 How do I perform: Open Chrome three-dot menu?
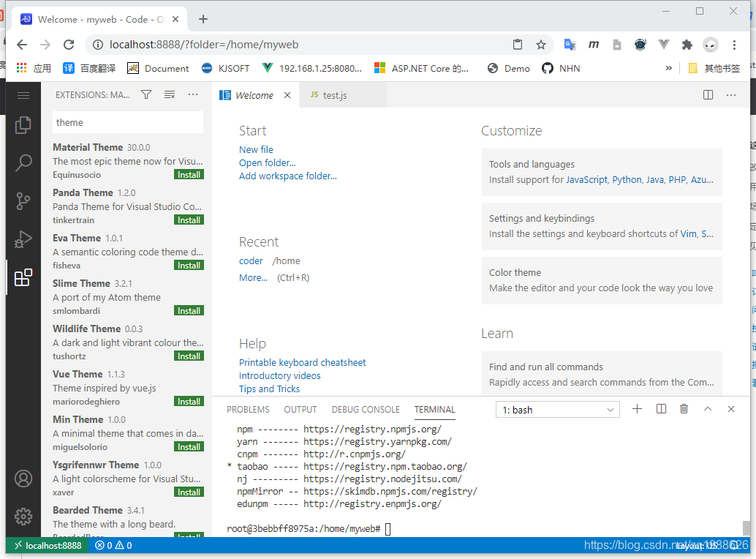[734, 45]
